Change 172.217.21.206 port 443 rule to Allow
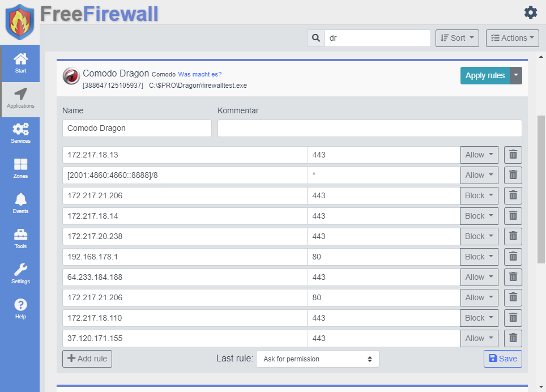Viewport: 546px width, 392px height. point(479,195)
